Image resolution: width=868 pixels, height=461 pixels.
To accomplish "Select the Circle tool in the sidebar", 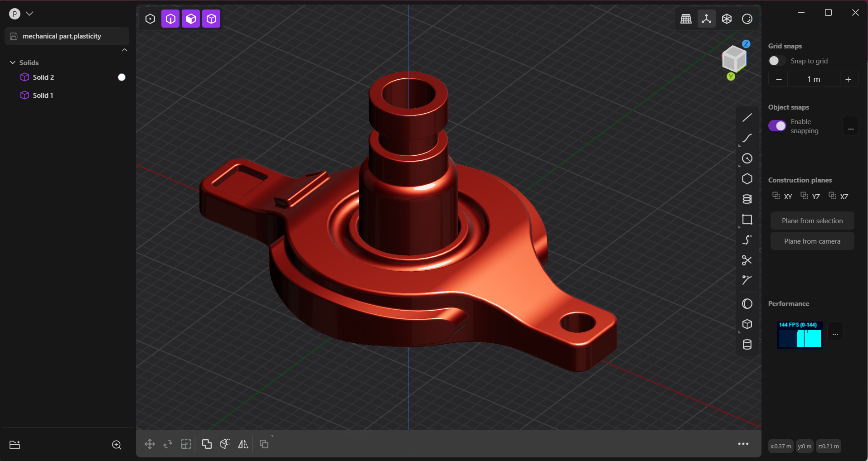I will pos(747,158).
